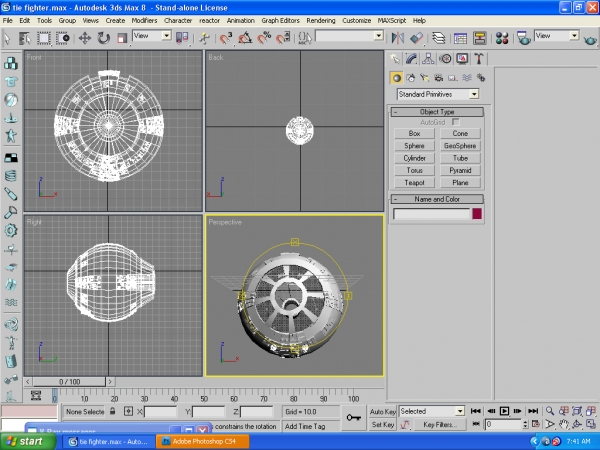Click the Play Animation button
Viewport: 600px width, 450px height.
click(504, 411)
